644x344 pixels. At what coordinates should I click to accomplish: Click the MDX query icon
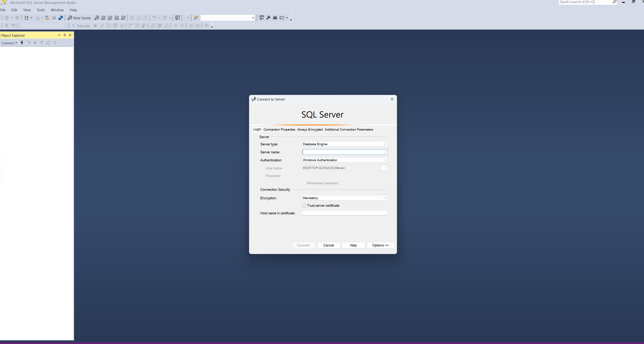(x=103, y=18)
